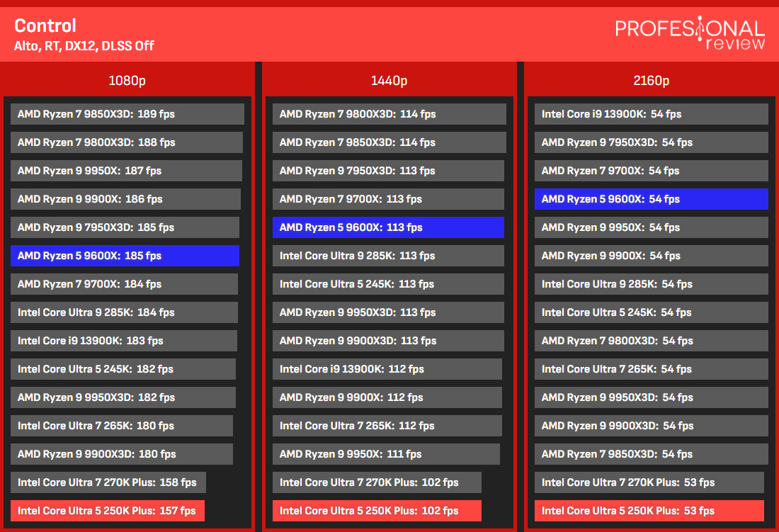Select Core Ultra 7 270K Plus 158 fps row
The height and width of the screenshot is (532, 779).
click(x=108, y=482)
